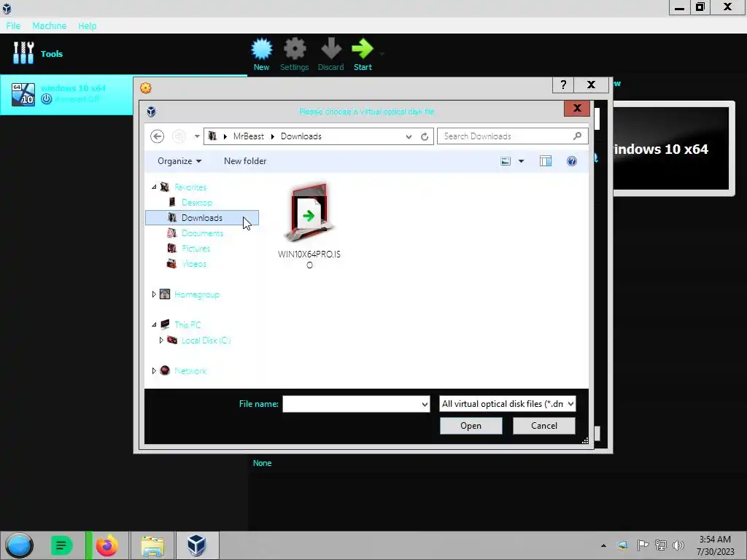Open the file dialog help icon
Image resolution: width=747 pixels, height=560 pixels.
[572, 161]
